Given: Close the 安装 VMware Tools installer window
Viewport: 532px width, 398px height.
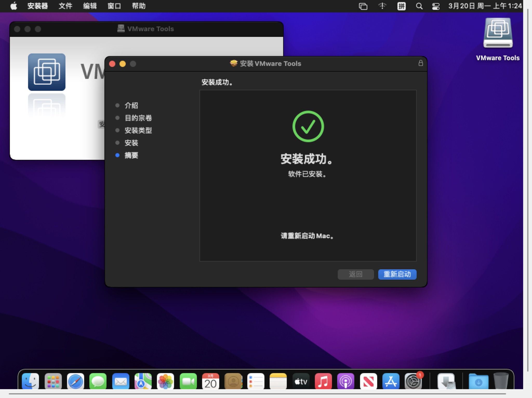Looking at the screenshot, I should tap(112, 64).
